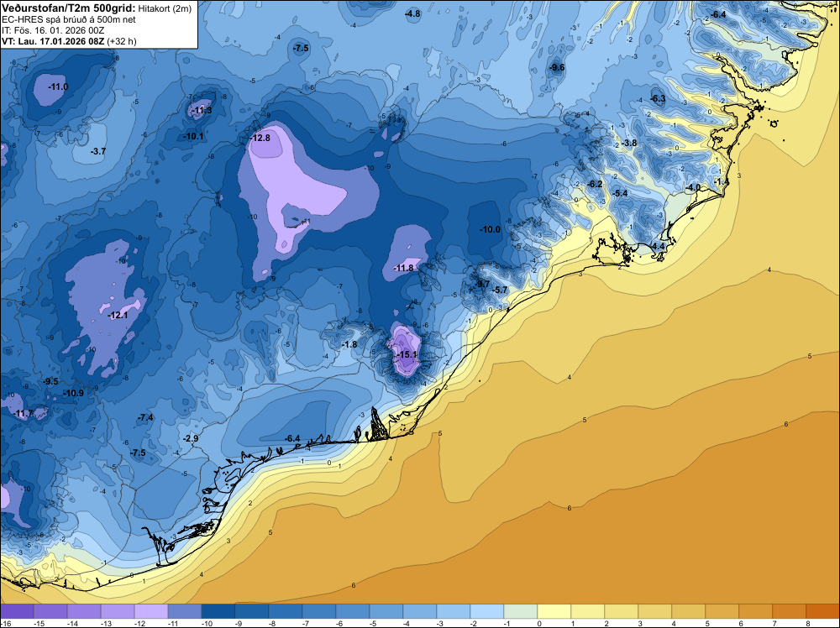Select the -2.9 temperature label

coord(191,438)
